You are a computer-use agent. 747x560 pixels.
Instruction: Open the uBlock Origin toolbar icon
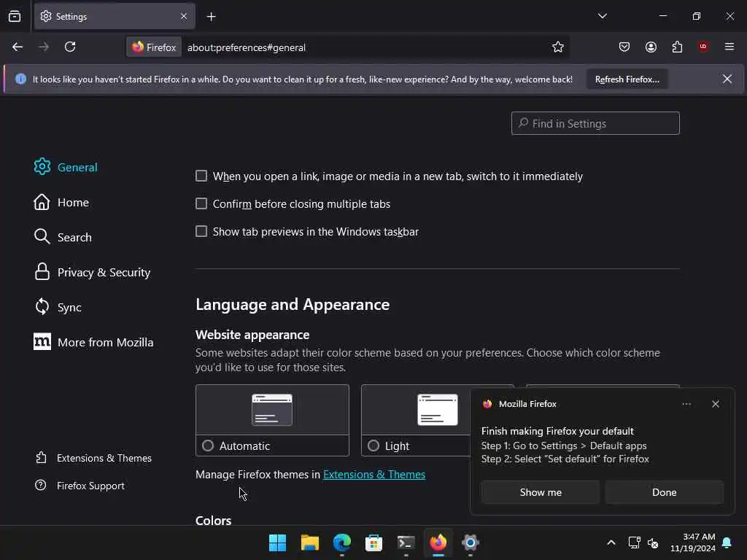(x=703, y=47)
